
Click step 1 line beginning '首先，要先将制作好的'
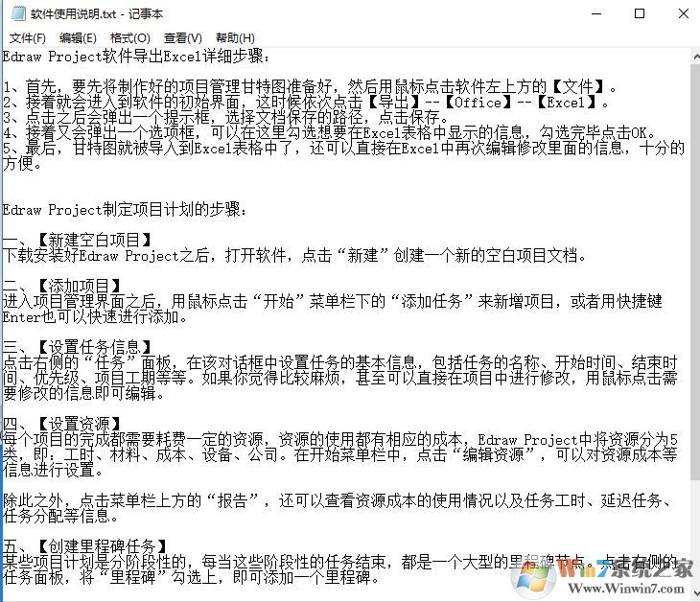click(310, 86)
